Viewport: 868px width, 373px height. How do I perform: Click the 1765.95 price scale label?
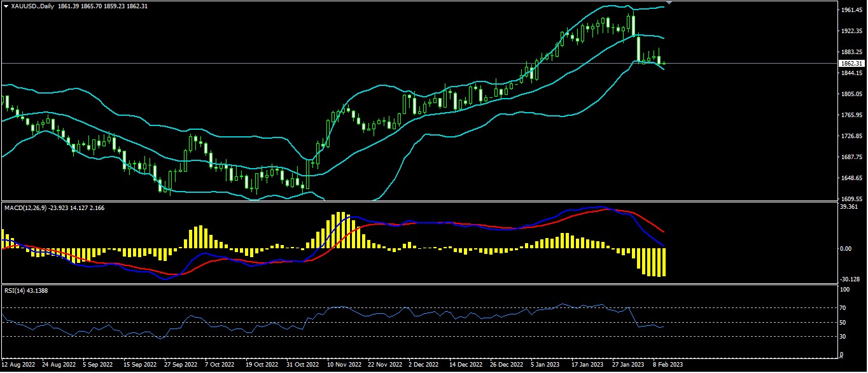click(850, 115)
